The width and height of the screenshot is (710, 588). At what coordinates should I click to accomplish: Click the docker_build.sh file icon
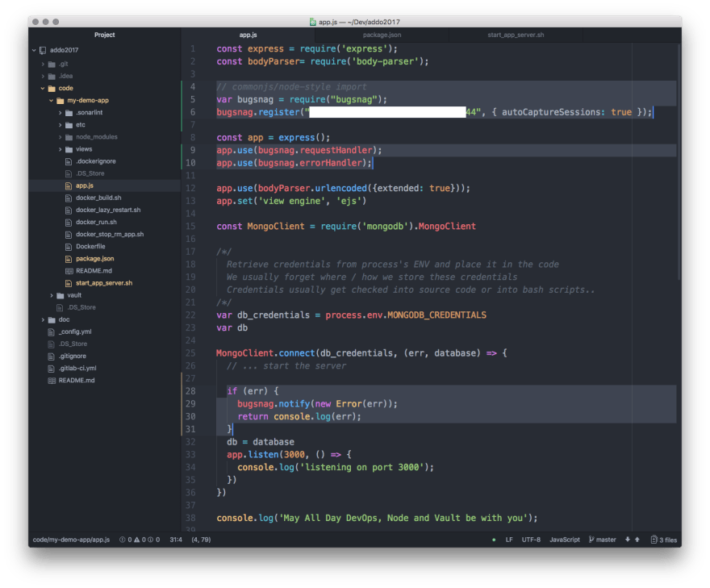(69, 198)
